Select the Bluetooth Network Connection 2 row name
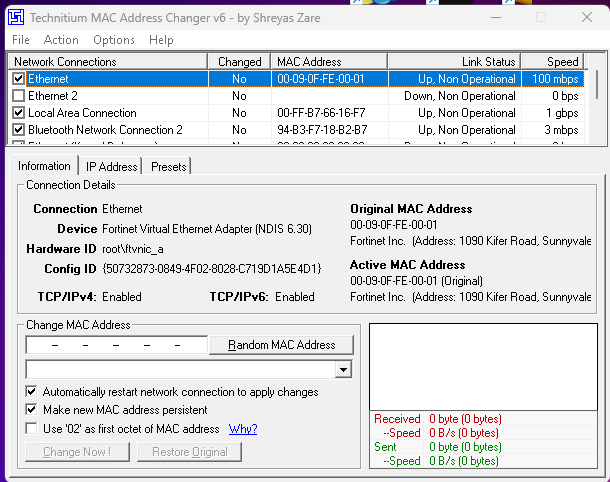Viewport: 610px width, 482px height. click(x=105, y=130)
